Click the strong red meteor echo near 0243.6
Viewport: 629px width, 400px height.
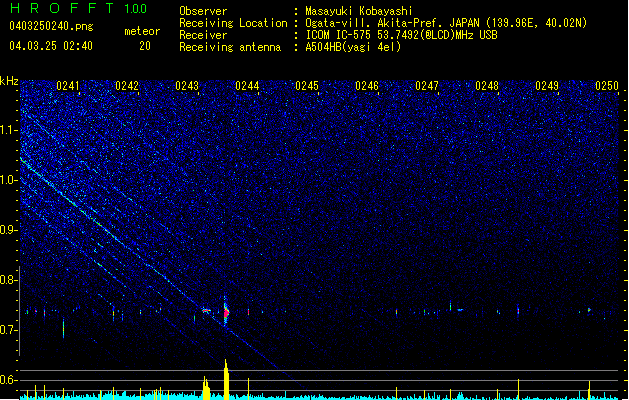226,313
